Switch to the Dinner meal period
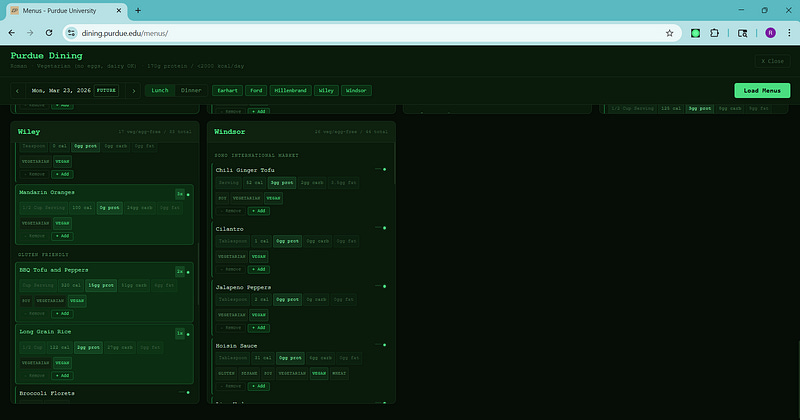This screenshot has height=420, width=800. point(191,90)
